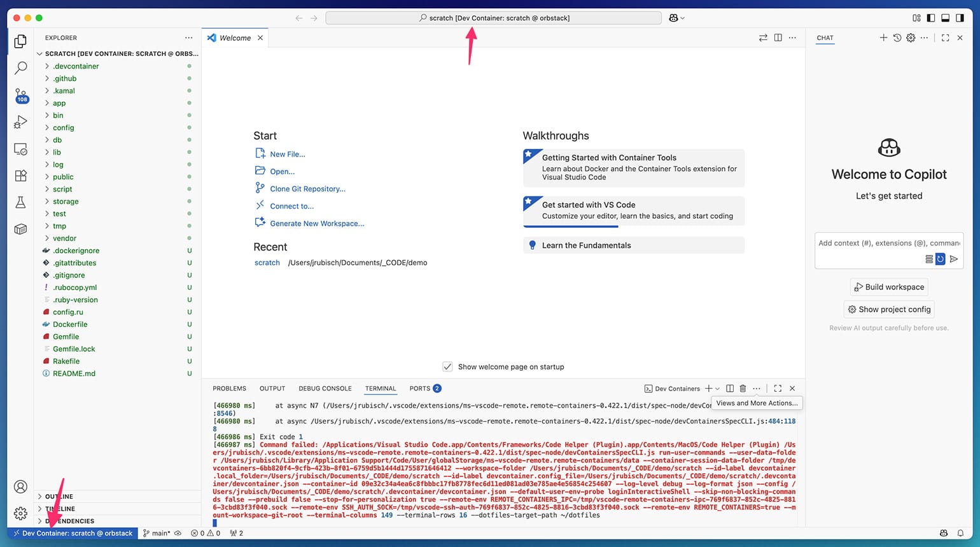Click the Clone Git Repository link

coord(307,189)
